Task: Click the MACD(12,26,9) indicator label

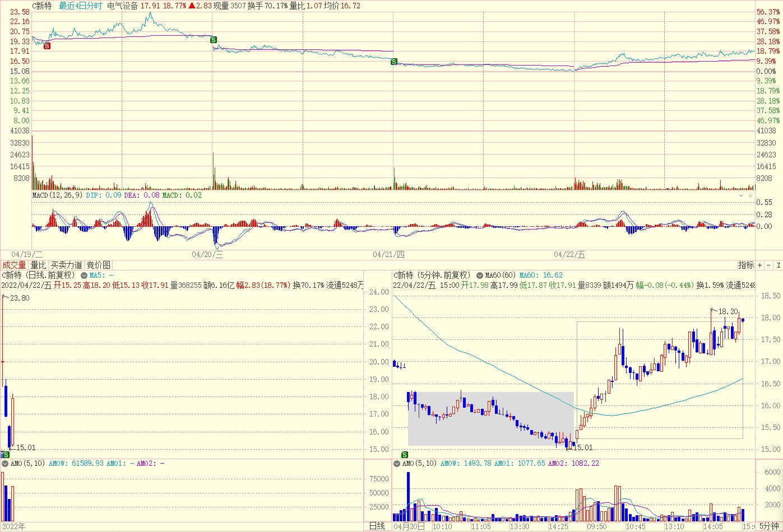Action: pos(57,195)
